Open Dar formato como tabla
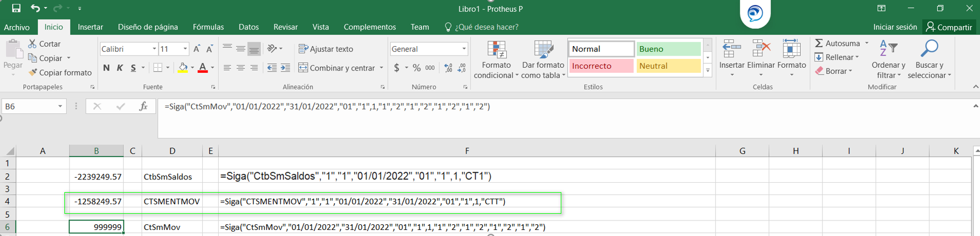 (x=542, y=59)
